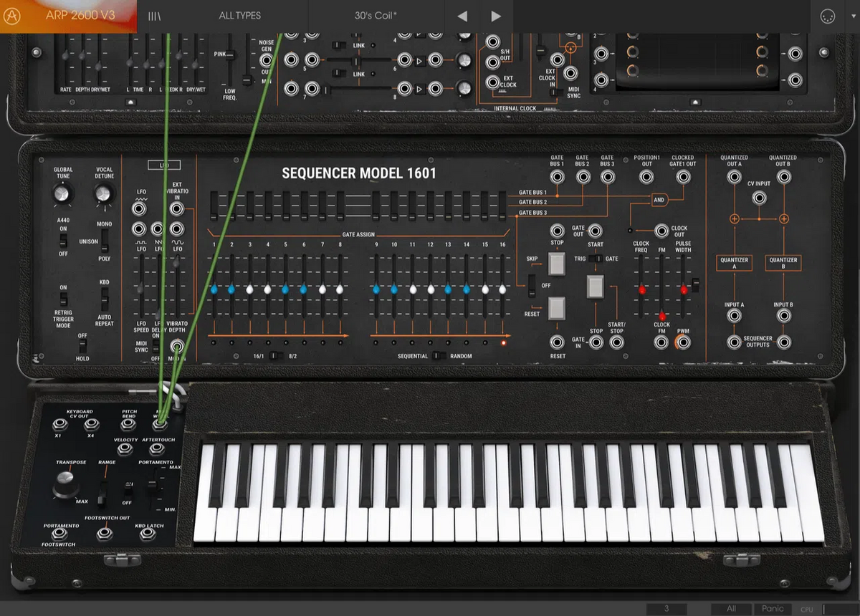The width and height of the screenshot is (860, 616).
Task: Open the 30's Coil preset selector
Action: point(374,15)
